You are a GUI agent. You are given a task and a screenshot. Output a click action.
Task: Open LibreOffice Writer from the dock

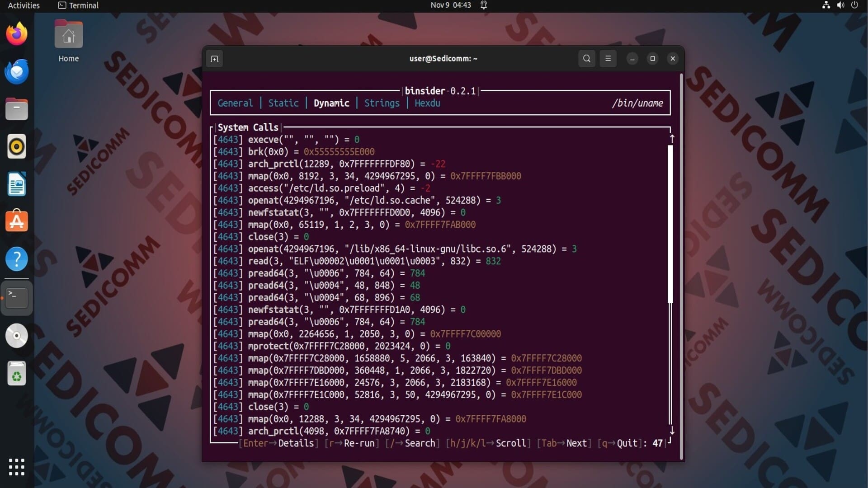tap(17, 184)
